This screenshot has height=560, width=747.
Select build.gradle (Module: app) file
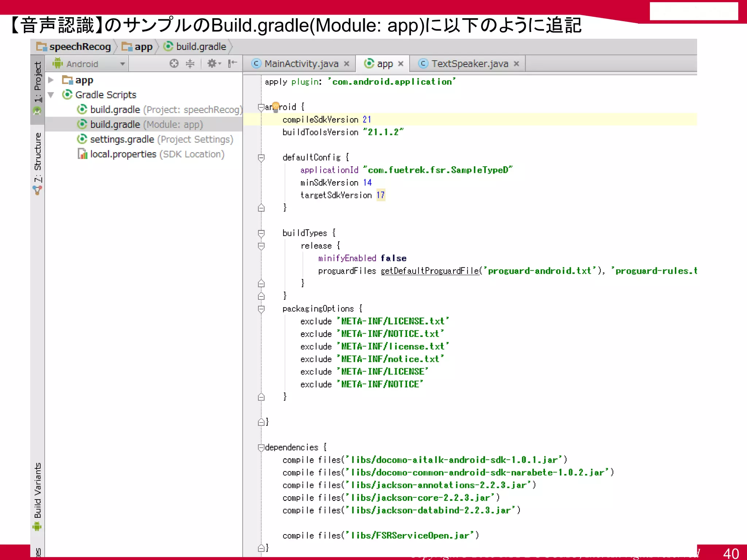pyautogui.click(x=143, y=124)
